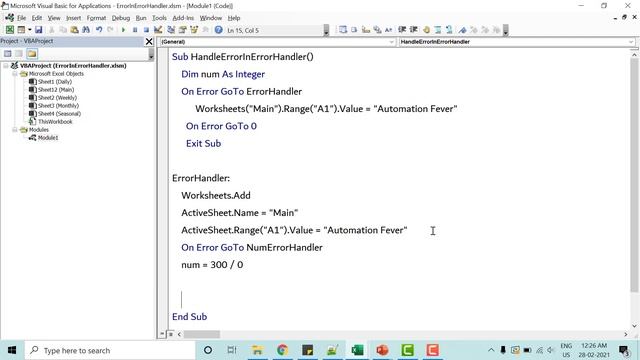Viewport: 640px width, 360px height.
Task: Open the Edit toolbar options arrow
Action: (x=506, y=30)
